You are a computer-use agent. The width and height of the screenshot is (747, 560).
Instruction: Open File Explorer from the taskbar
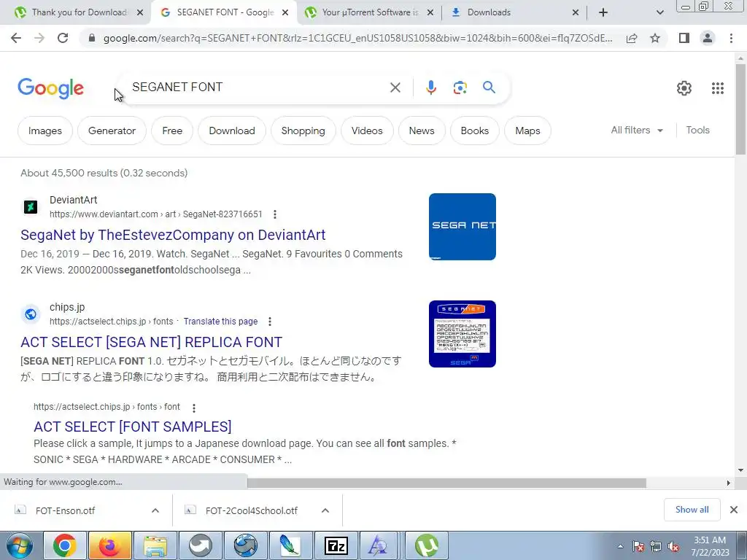pyautogui.click(x=155, y=545)
